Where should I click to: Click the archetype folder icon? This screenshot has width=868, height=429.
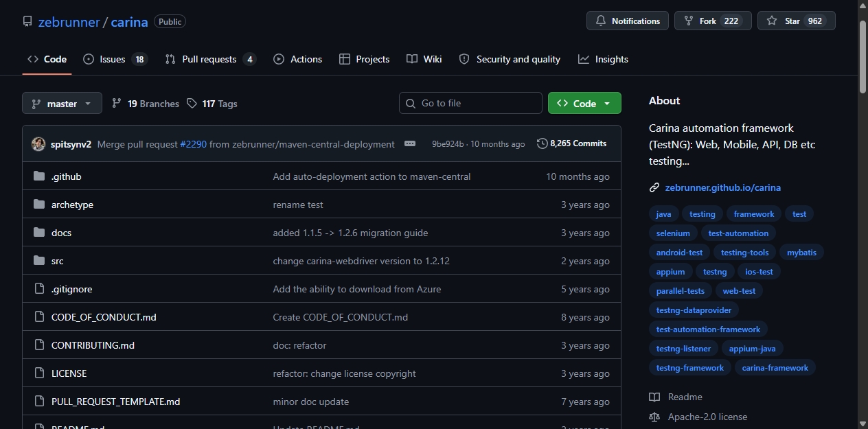click(39, 205)
